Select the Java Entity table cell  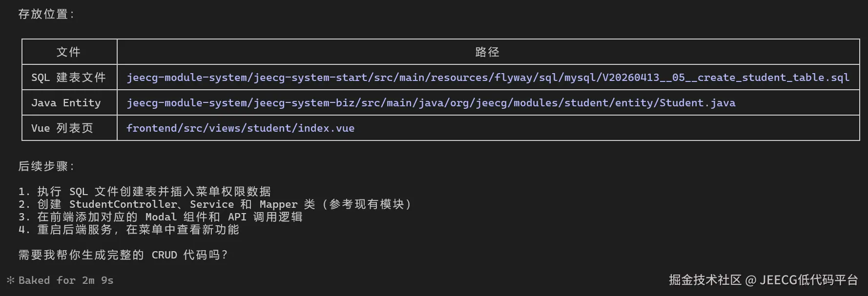pos(66,103)
